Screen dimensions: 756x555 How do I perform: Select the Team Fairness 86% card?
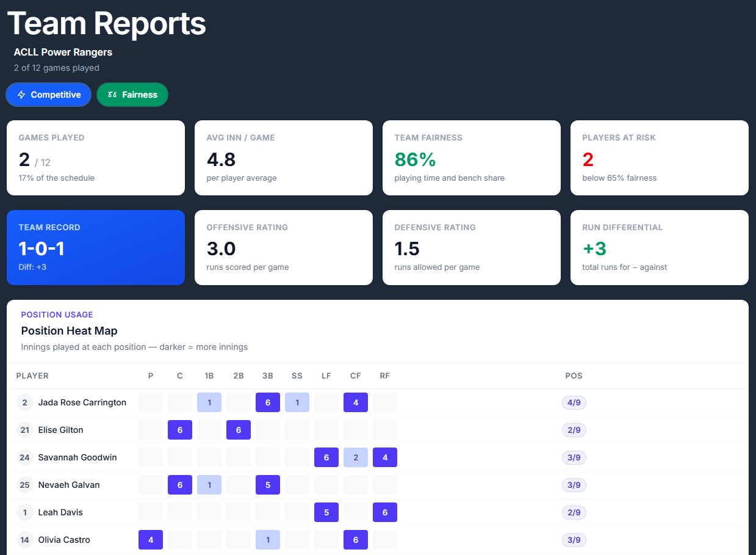tap(472, 158)
